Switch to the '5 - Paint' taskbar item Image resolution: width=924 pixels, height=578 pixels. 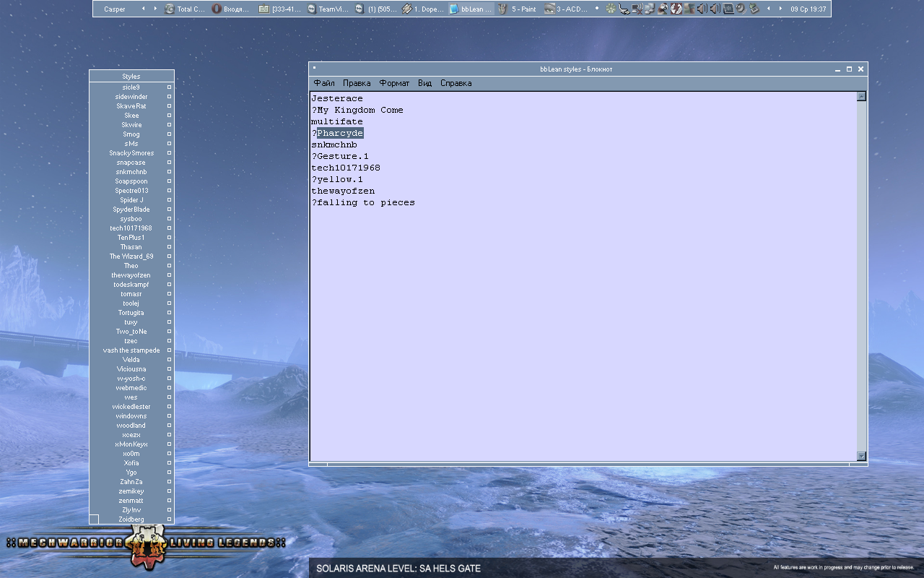tap(518, 9)
